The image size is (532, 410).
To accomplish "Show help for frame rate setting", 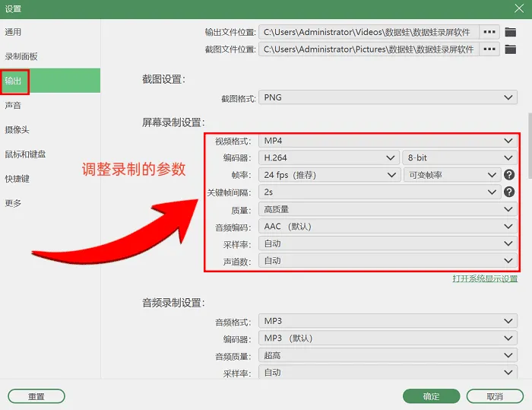I will coord(509,175).
